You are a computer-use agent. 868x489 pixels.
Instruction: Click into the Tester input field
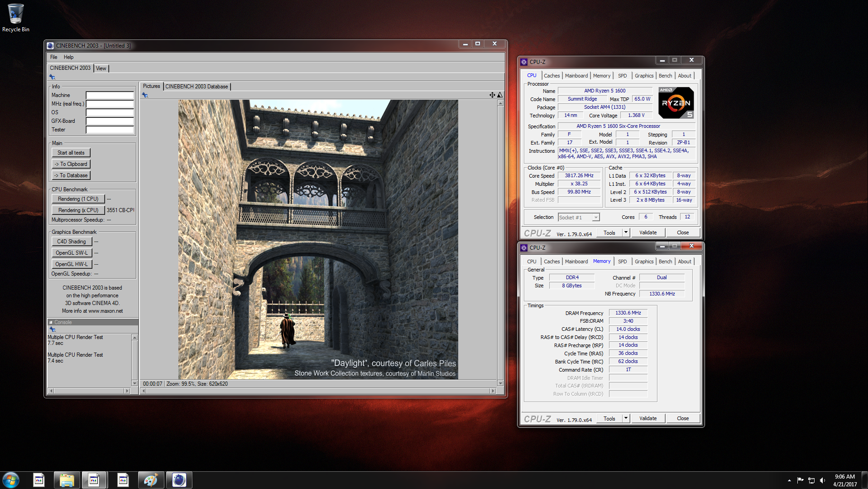(110, 130)
